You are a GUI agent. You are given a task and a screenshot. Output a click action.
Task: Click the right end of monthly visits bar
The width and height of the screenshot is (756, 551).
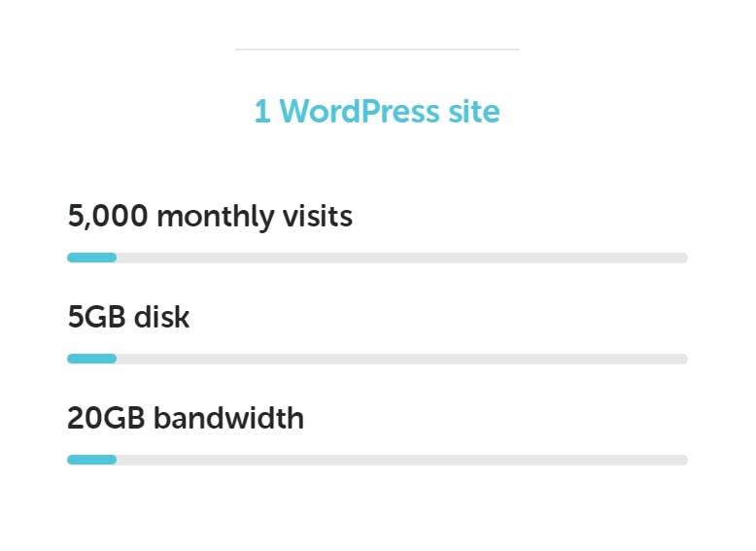683,258
